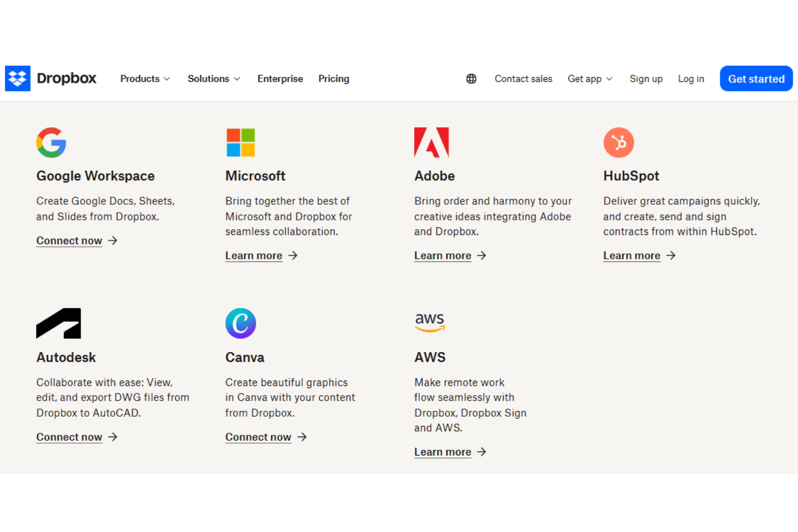Click the HubSpot logo icon
Screen dimensions: 798x532
(x=618, y=142)
